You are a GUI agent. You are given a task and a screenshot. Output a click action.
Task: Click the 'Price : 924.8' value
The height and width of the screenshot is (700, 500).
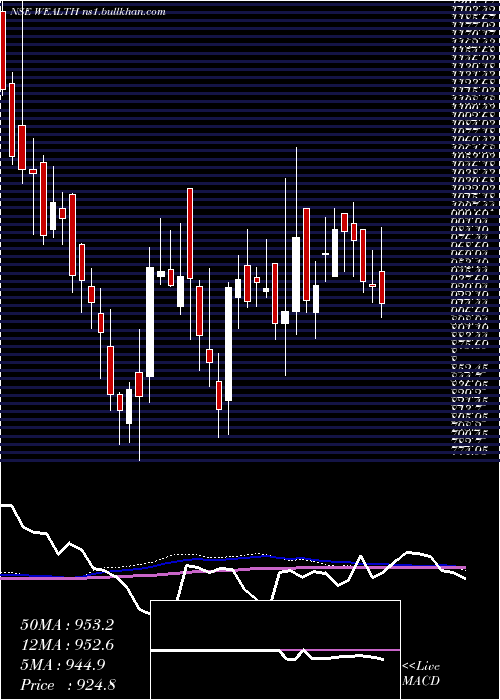pos(70,685)
